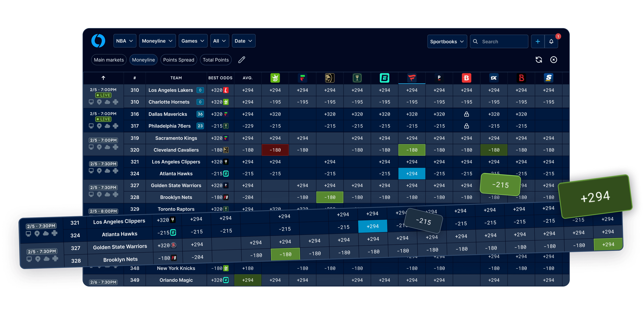The width and height of the screenshot is (644, 312).
Task: Open notifications bell icon
Action: pos(551,42)
